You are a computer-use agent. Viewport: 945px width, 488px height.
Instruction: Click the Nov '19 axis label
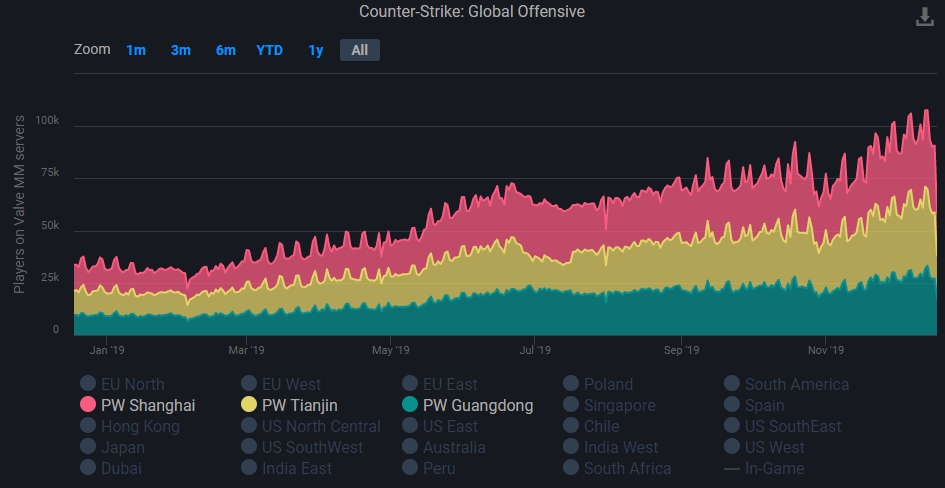[x=826, y=350]
